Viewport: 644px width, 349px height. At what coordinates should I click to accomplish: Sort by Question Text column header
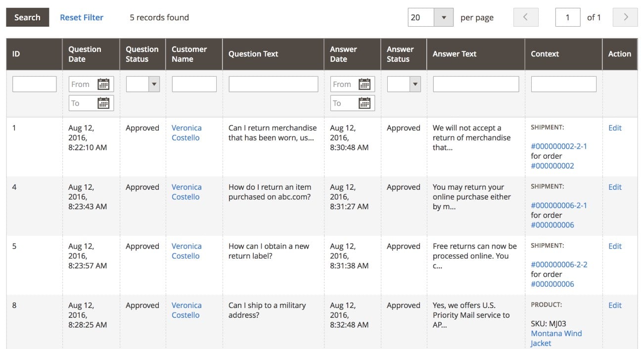274,54
